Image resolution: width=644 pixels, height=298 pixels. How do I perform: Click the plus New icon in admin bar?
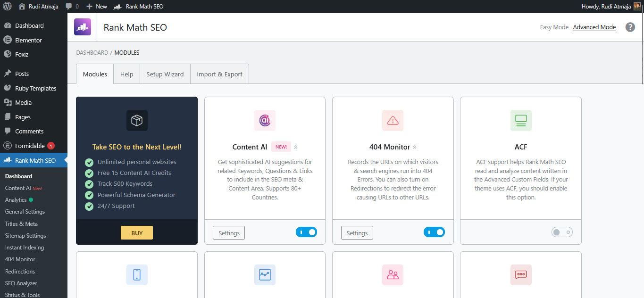pyautogui.click(x=90, y=7)
